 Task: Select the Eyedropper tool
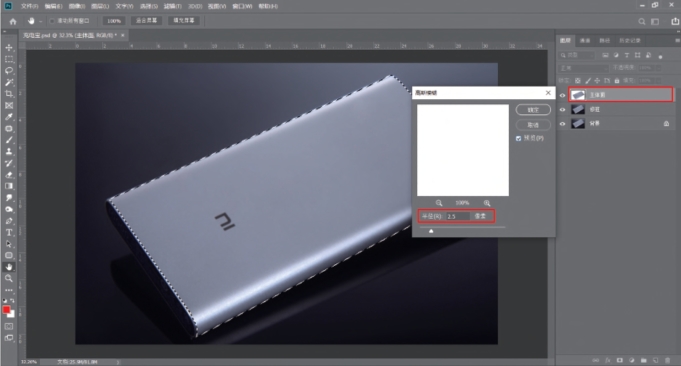9,117
